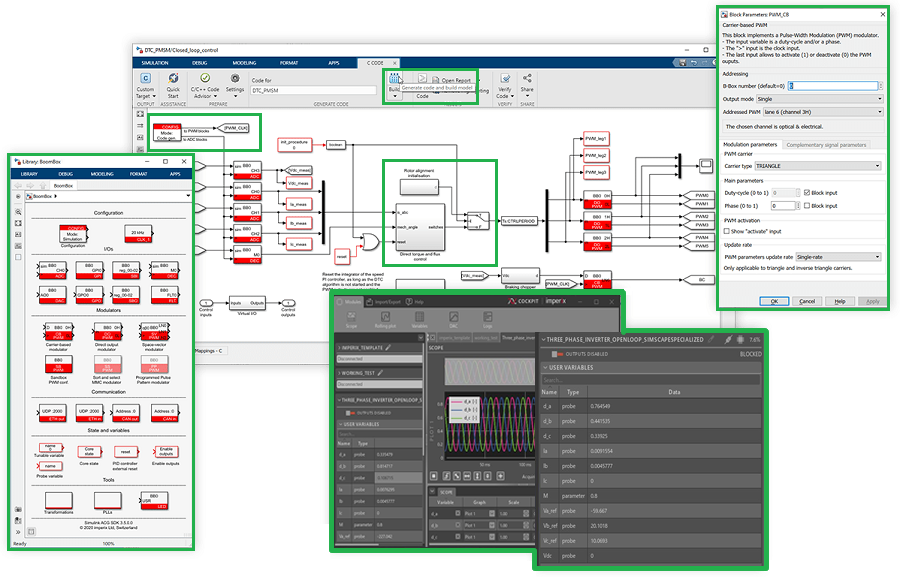
Task: Click pencil icon next to IMPERIX_TEMPLATE
Action: click(388, 347)
